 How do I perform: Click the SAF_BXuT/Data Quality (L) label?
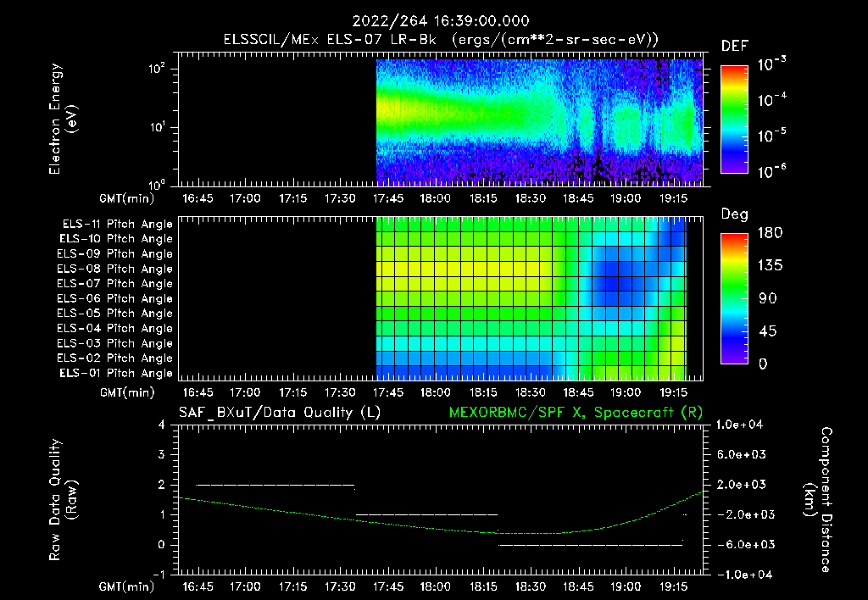click(x=280, y=413)
